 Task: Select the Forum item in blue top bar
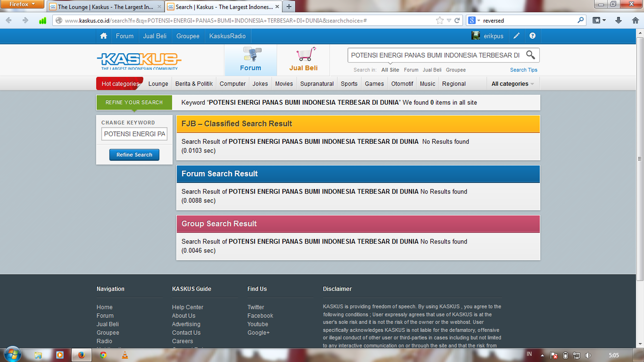tap(125, 36)
